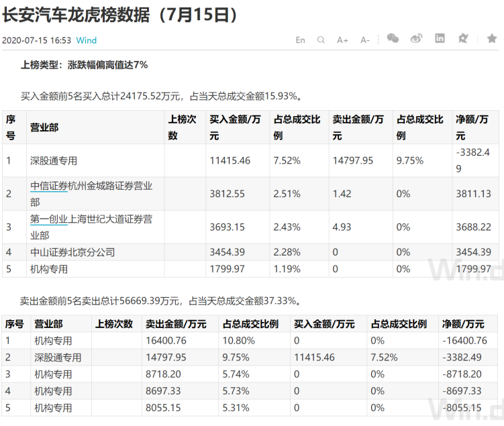Switch article language with the En button

pyautogui.click(x=300, y=40)
